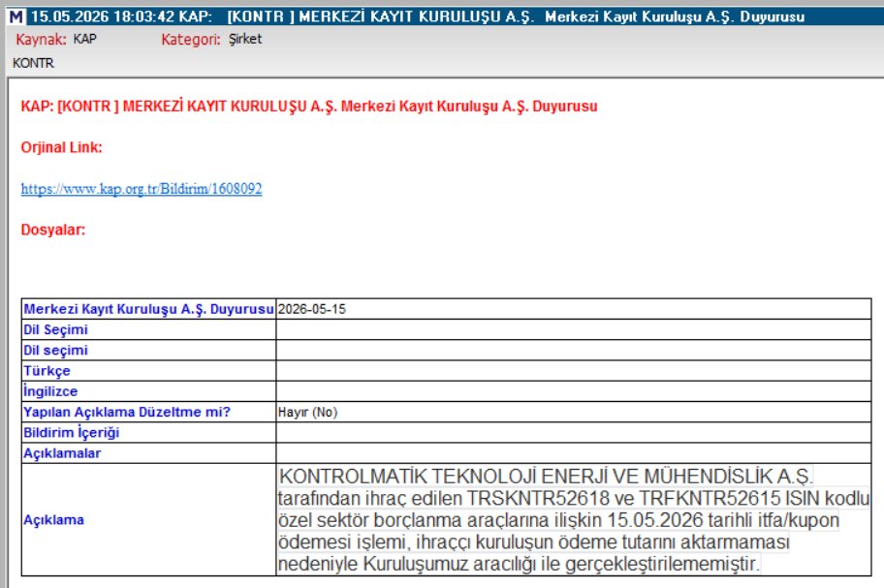
Task: Click the 'Türkçe' row label
Action: 47,371
